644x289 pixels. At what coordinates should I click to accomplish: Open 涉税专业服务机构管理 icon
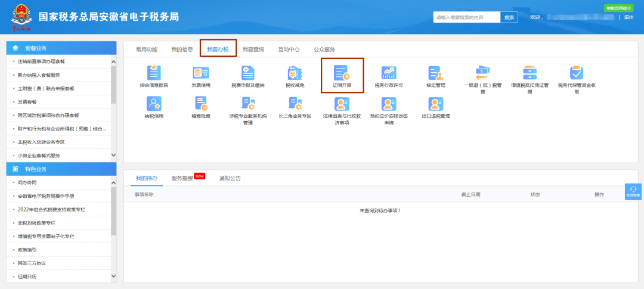coord(248,104)
